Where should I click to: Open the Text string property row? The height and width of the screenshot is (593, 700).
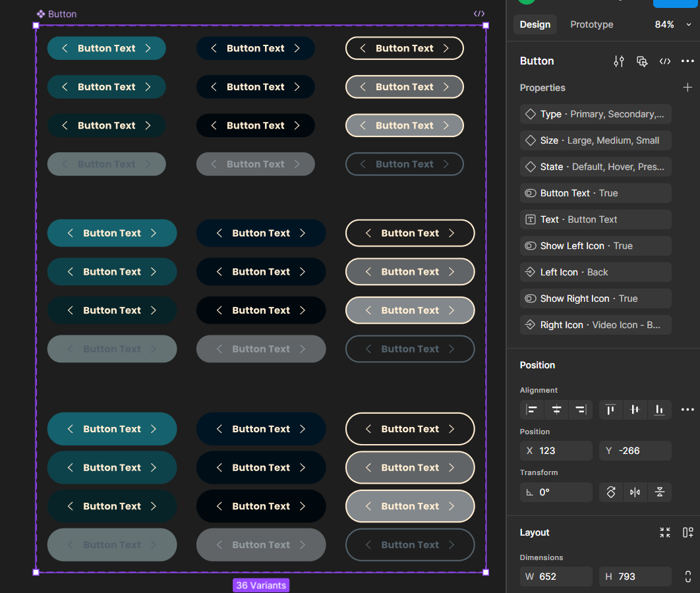coord(596,219)
